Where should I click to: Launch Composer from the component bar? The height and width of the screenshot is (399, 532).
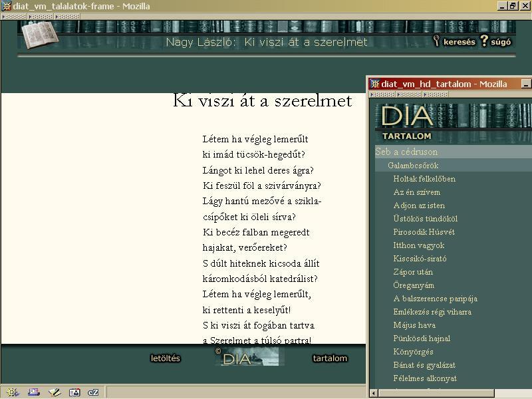(x=55, y=392)
